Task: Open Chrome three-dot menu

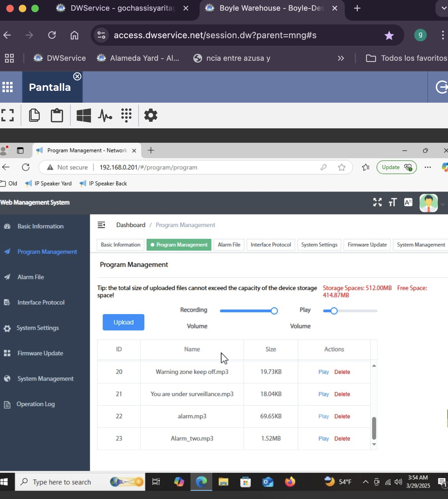Action: 443,35
